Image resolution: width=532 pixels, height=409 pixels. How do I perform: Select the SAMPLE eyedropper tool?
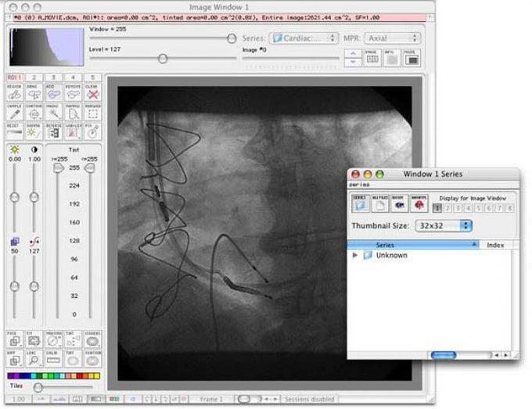15,112
